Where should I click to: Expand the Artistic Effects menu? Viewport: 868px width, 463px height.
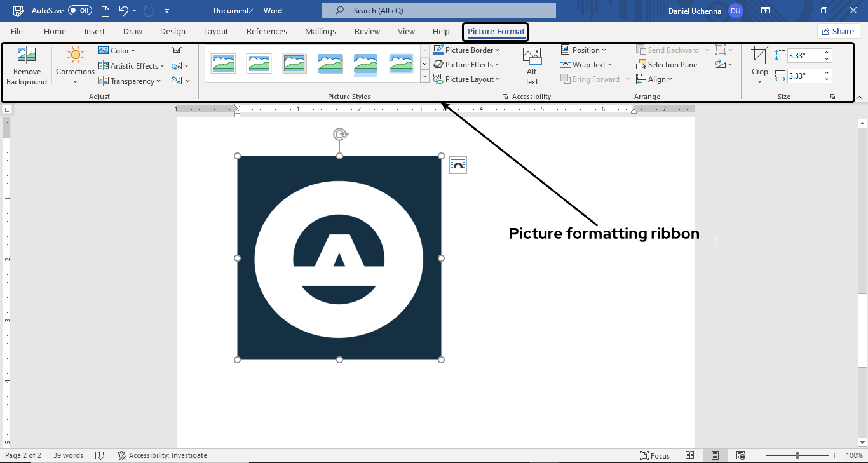131,65
